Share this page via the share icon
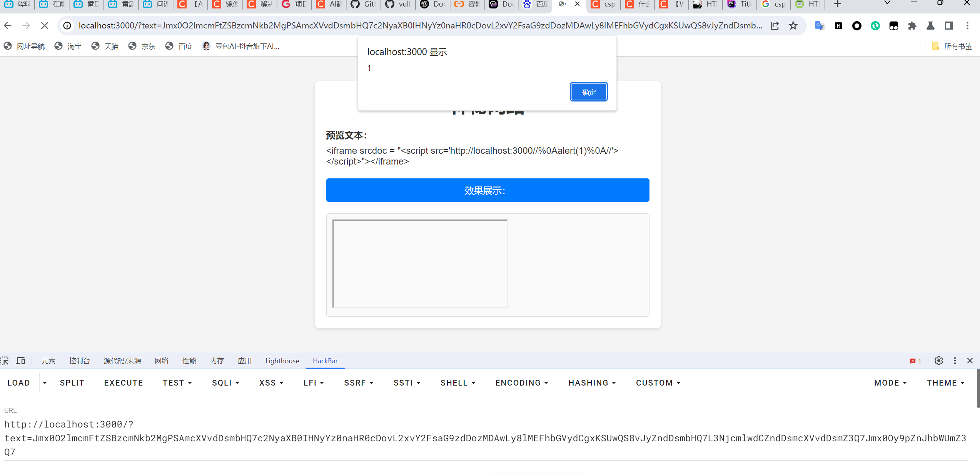The image size is (980, 474). [775, 26]
